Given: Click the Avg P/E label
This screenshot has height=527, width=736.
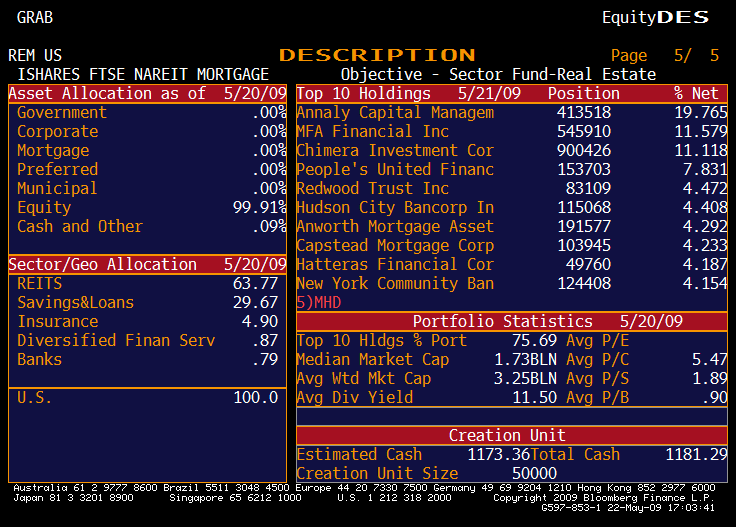Looking at the screenshot, I should 598,341.
